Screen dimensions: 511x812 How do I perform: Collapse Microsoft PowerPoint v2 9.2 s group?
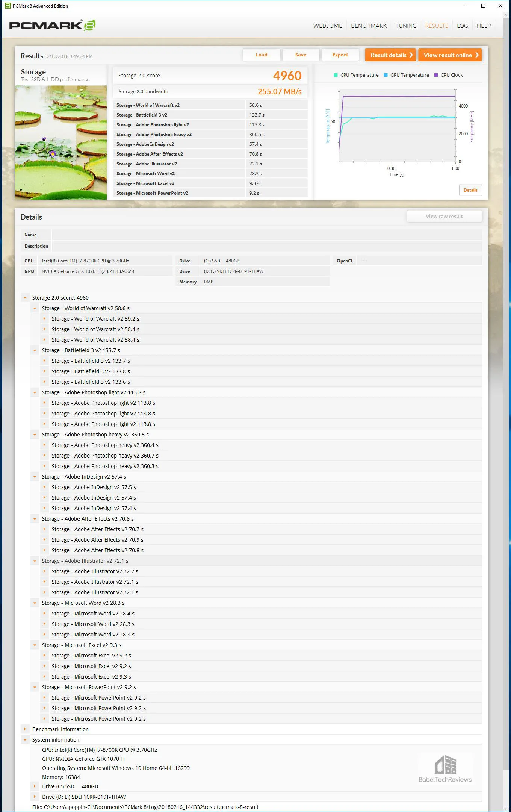click(35, 687)
